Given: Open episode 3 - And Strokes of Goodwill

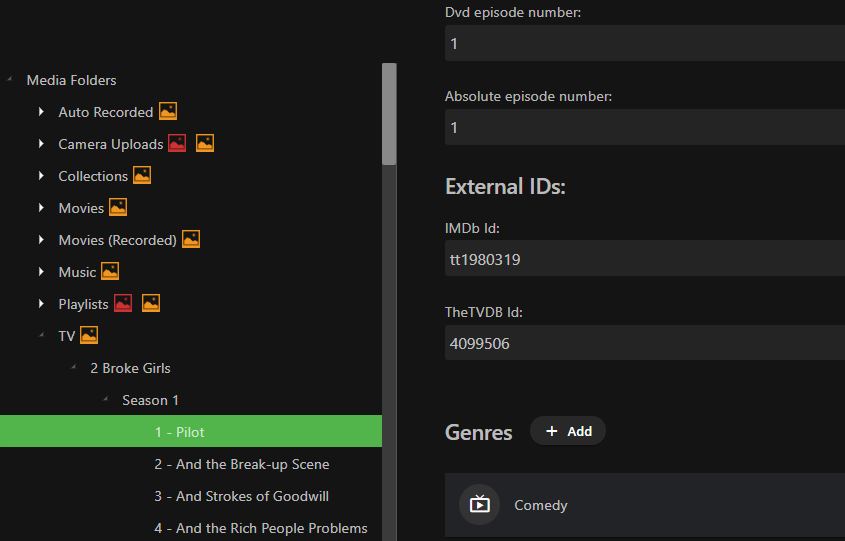Looking at the screenshot, I should (241, 496).
